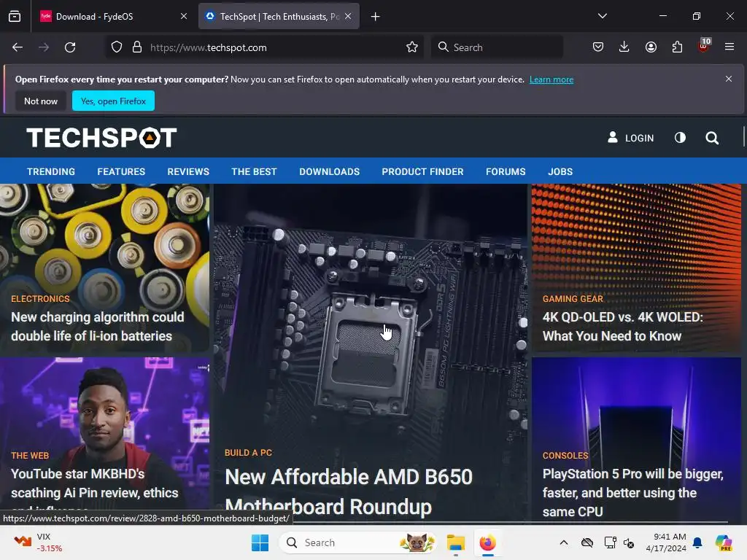View site security padlock info

[x=137, y=47]
